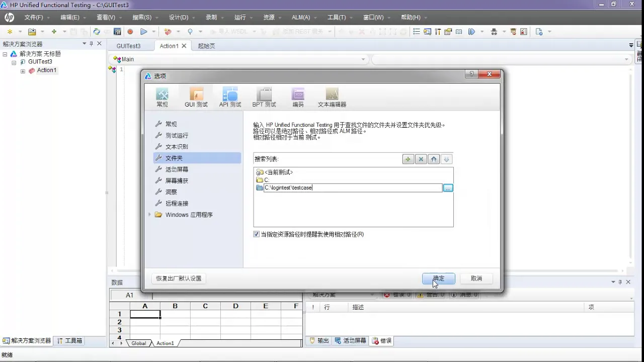
Task: Move the search list entry up
Action: [434, 159]
